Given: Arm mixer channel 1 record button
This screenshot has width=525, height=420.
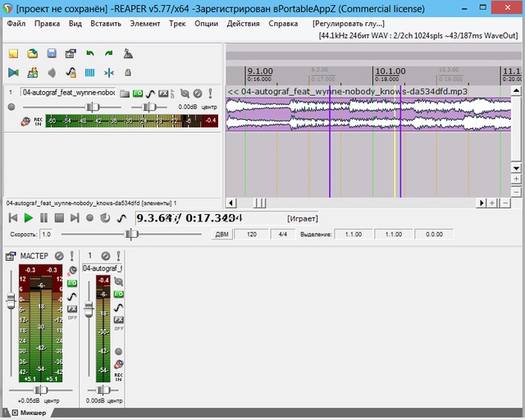Looking at the screenshot, I should point(118,351).
